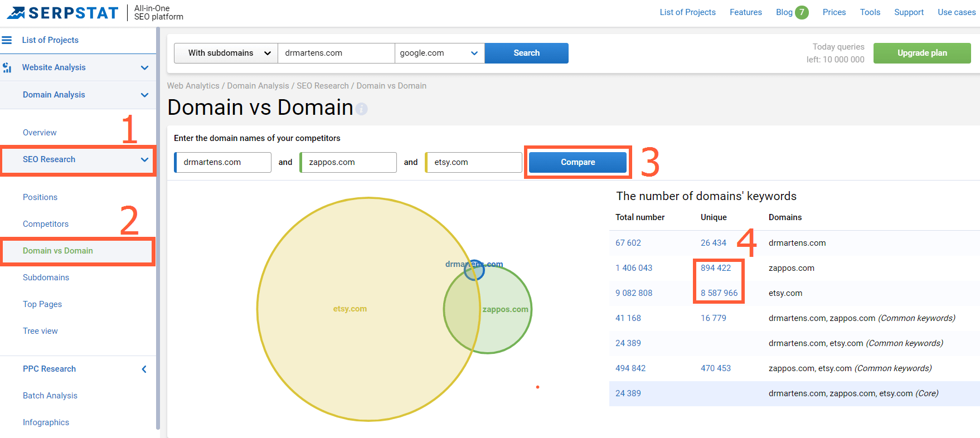
Task: Open the Batch Analysis sidebar link
Action: point(50,396)
